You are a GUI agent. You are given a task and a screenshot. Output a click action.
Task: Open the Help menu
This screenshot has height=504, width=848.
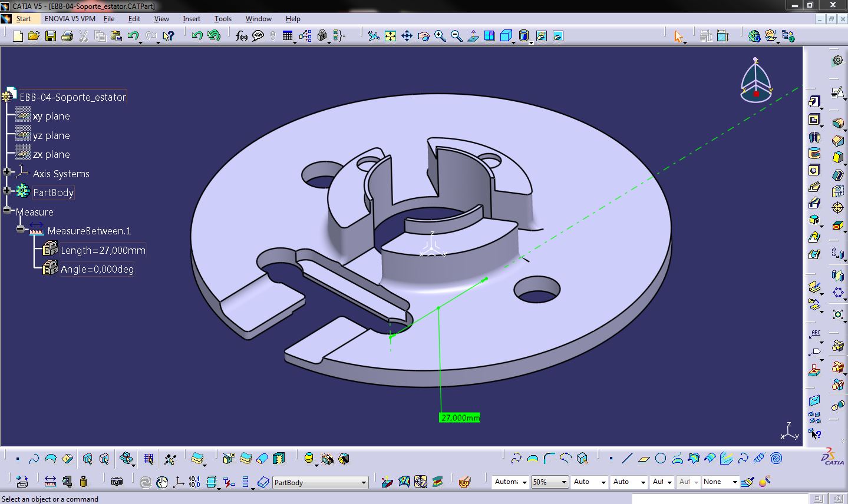pos(293,19)
